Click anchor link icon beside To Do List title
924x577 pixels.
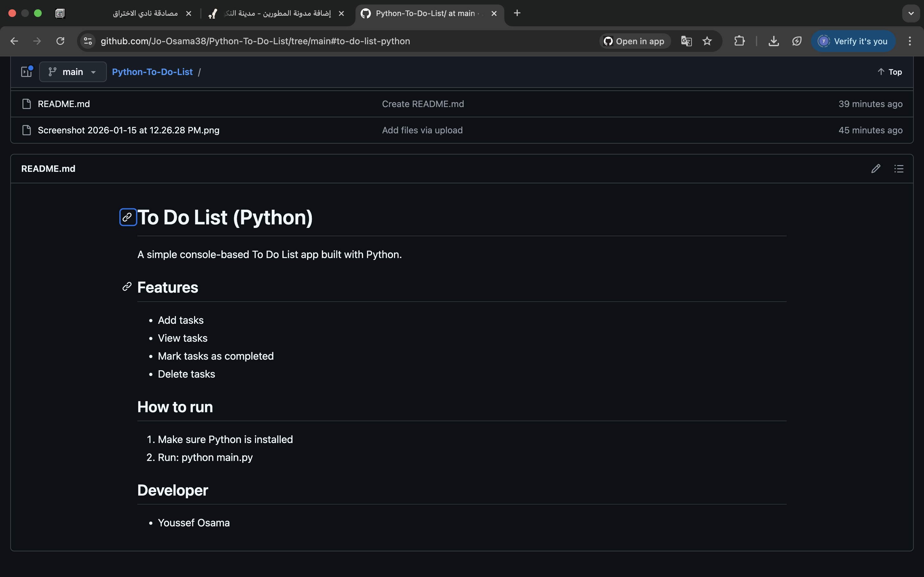[x=128, y=217]
